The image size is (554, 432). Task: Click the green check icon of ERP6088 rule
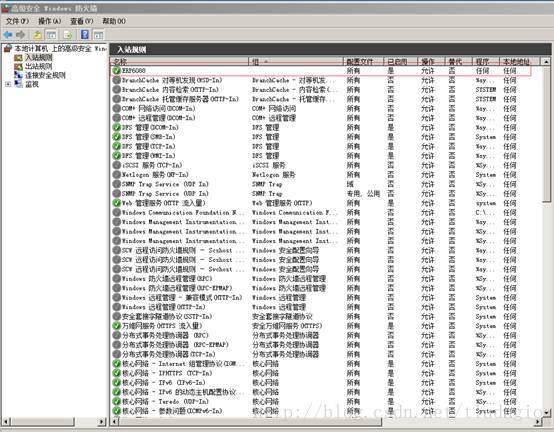[x=117, y=71]
